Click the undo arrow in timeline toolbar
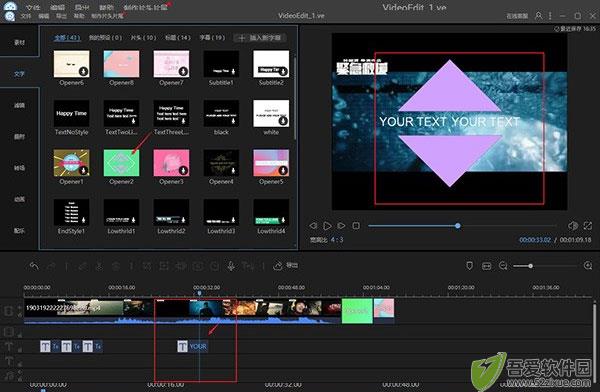This screenshot has width=600, height=392. point(34,266)
